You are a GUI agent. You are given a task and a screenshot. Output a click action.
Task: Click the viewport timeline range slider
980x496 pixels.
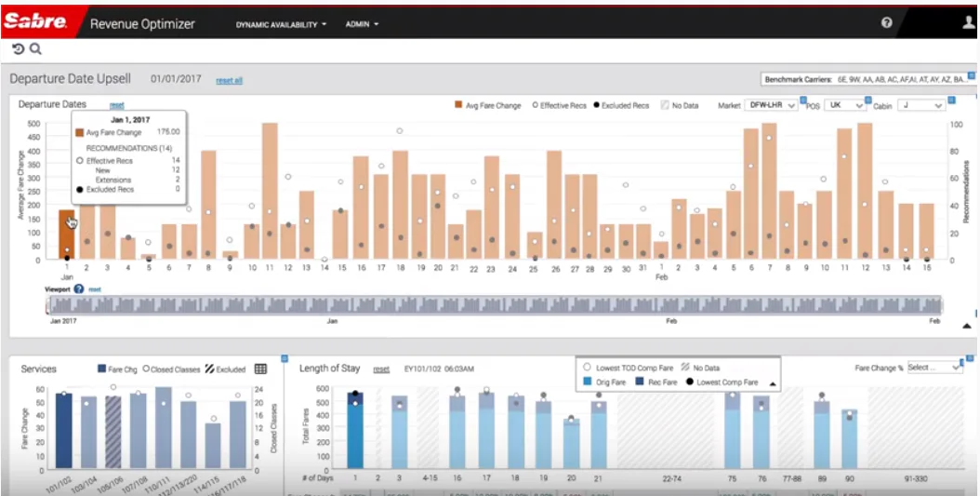point(494,305)
